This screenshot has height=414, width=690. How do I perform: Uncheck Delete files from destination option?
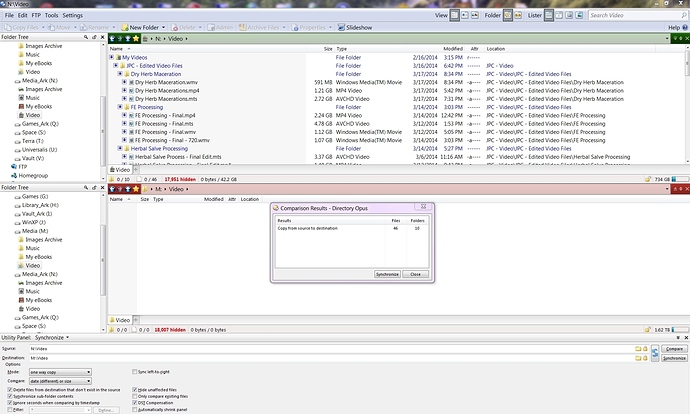coord(10,390)
